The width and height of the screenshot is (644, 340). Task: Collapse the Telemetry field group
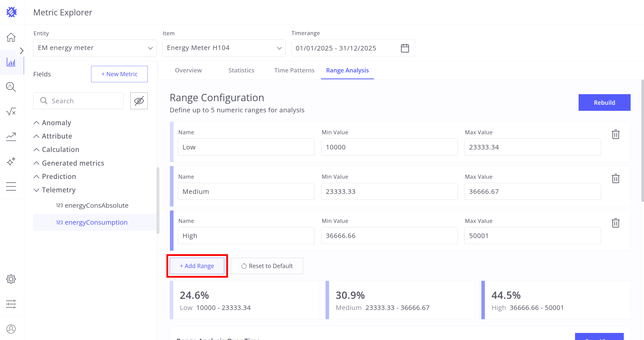click(36, 190)
